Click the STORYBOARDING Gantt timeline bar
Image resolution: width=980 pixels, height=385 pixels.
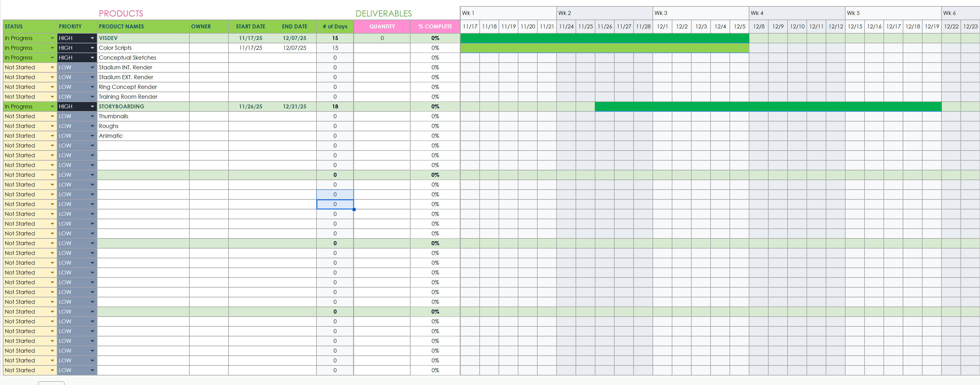tap(768, 107)
